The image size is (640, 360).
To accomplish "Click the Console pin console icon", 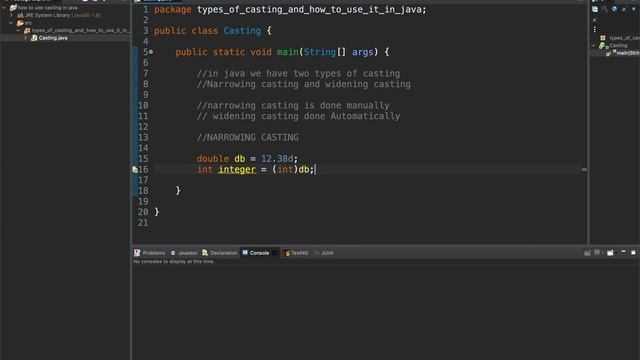I will pyautogui.click(x=587, y=253).
